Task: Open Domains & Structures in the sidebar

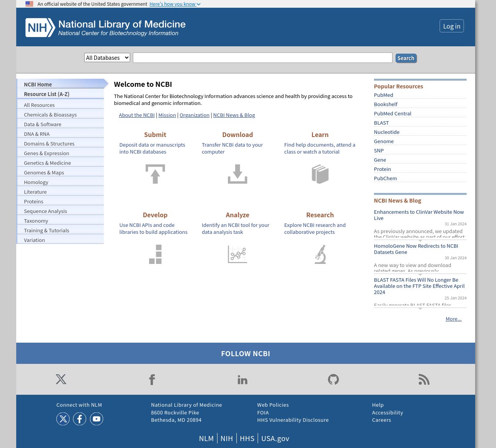Action: (x=61, y=143)
